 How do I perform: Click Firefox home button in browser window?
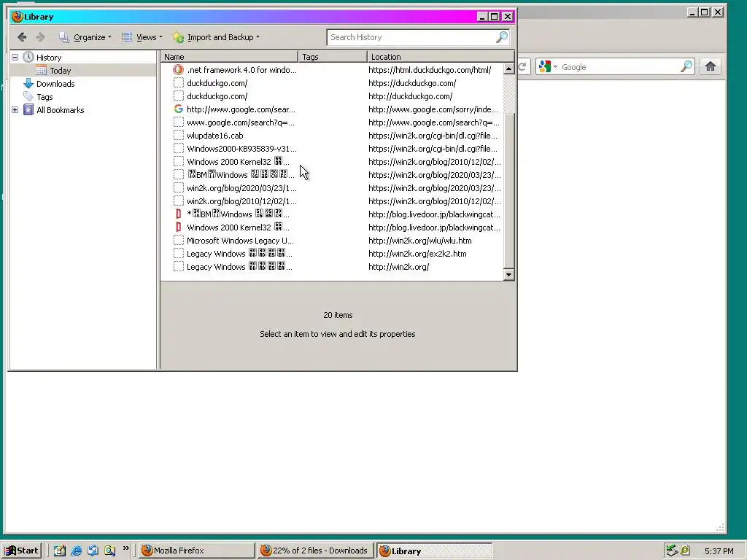(711, 66)
